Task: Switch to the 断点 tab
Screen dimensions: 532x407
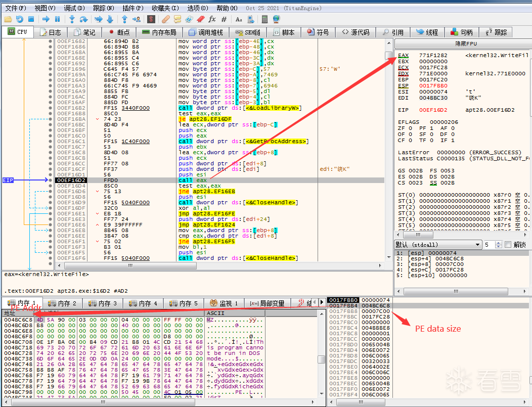Action: point(119,32)
